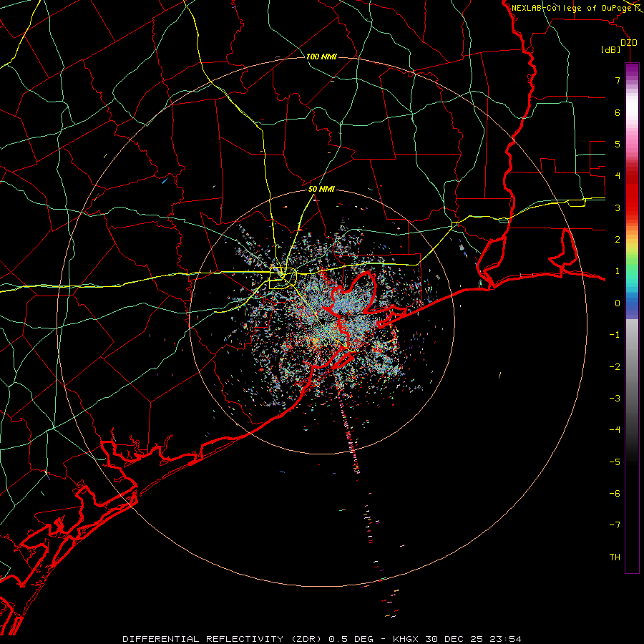Viewport: 644px width, 644px height.
Task: Click the 0.5 DEG elevation text
Action: coord(351,639)
